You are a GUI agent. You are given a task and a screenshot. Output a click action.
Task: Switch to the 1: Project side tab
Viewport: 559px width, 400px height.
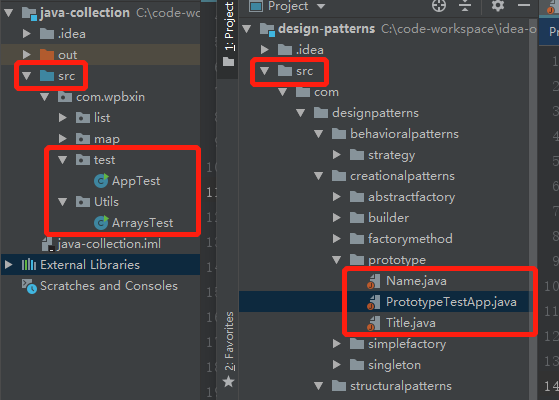coord(229,27)
